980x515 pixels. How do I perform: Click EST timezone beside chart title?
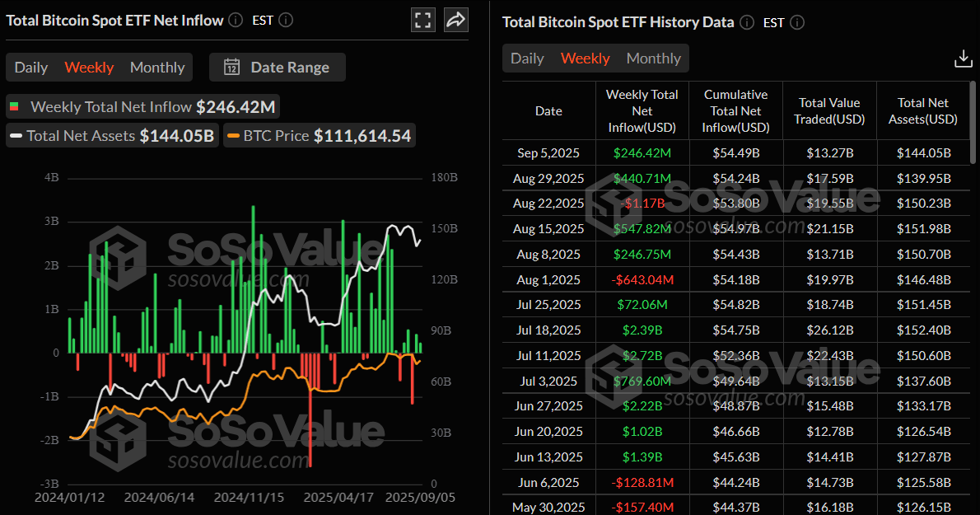263,21
